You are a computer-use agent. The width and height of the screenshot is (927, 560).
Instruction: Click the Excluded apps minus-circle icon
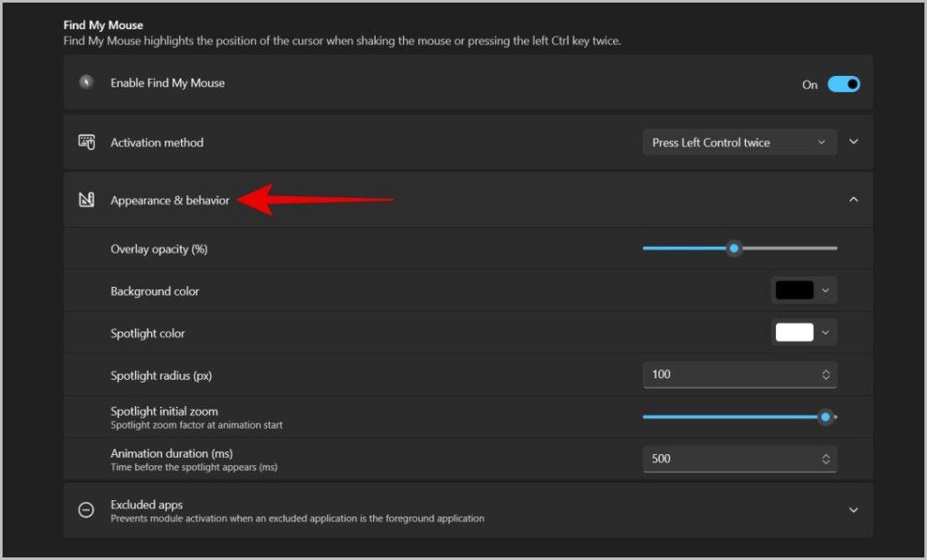coord(86,509)
